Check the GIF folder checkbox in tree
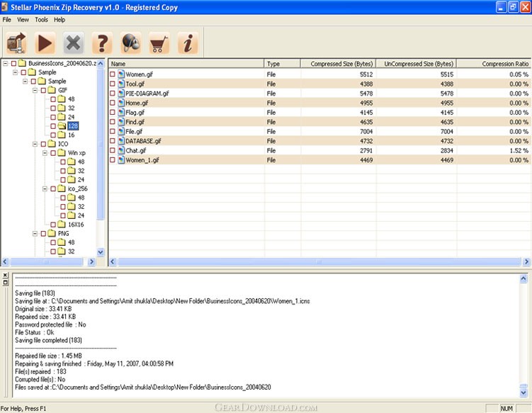The height and width of the screenshot is (413, 532). 43,90
